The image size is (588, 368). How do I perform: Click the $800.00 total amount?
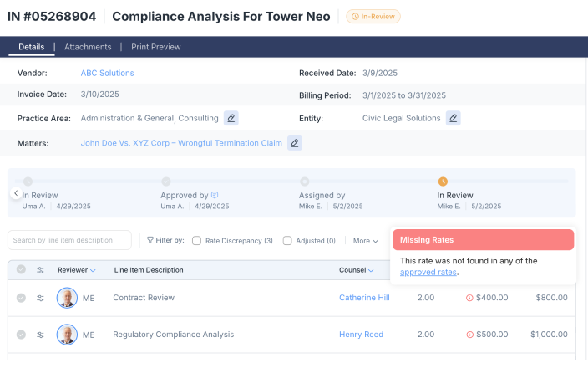[551, 298]
